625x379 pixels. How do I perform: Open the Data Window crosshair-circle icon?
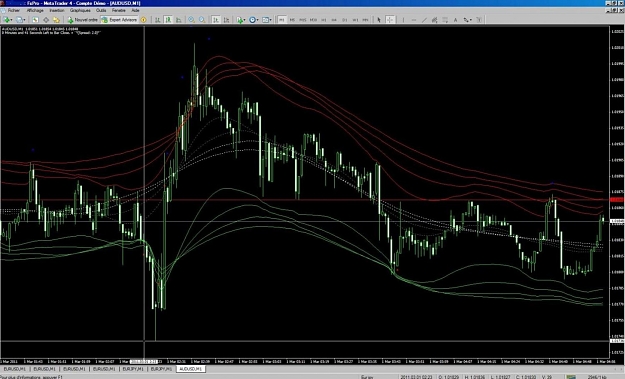pos(46,20)
